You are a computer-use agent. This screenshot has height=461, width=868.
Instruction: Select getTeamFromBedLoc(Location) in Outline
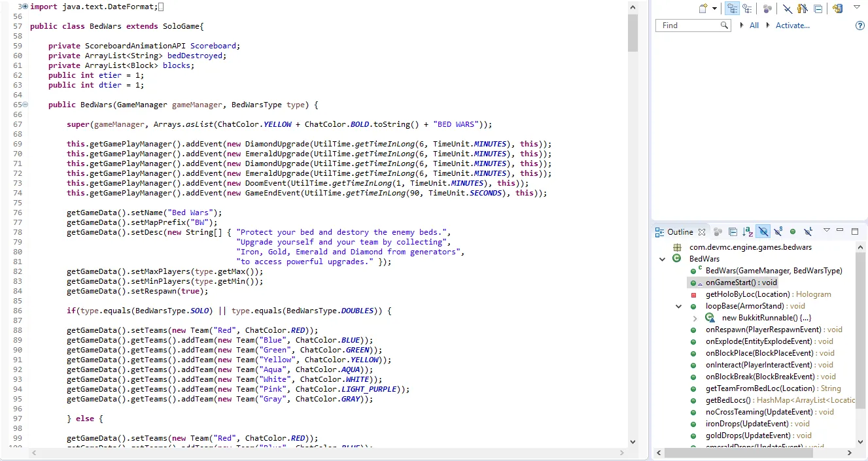(773, 388)
